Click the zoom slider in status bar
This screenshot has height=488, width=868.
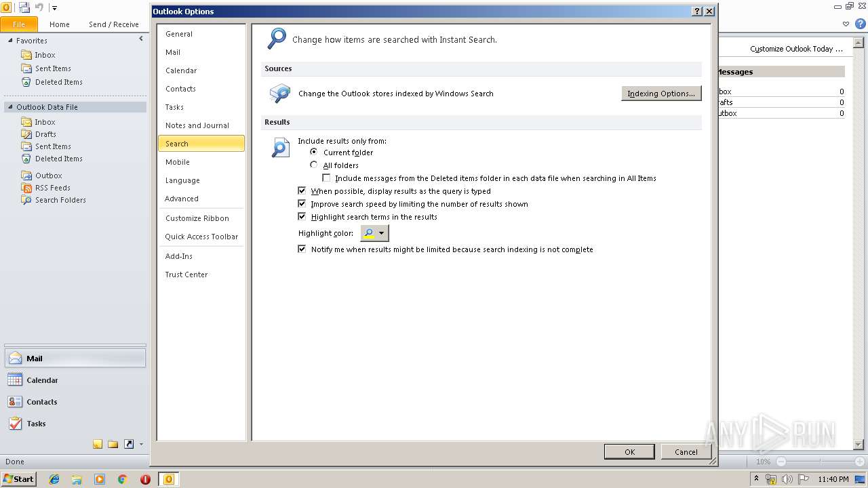tap(819, 462)
